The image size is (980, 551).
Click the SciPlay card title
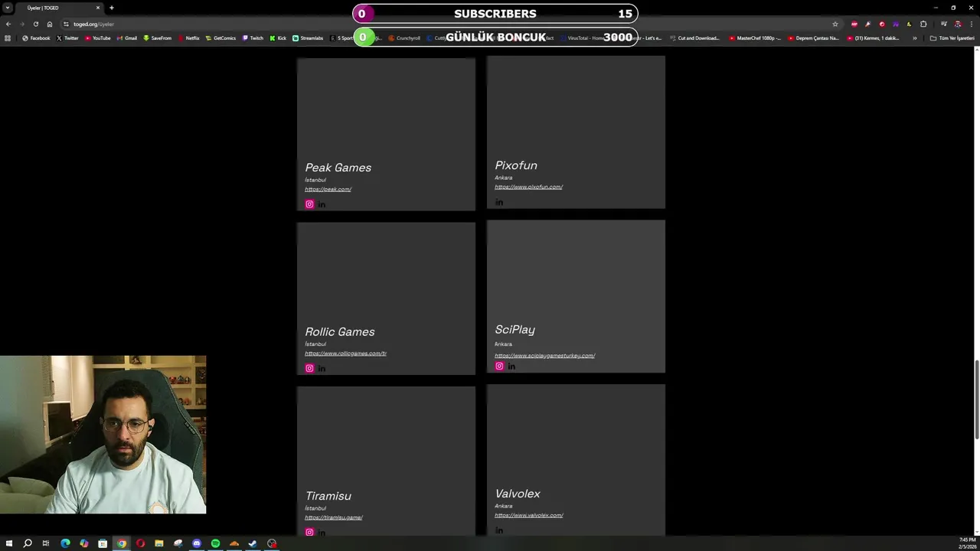click(x=514, y=330)
